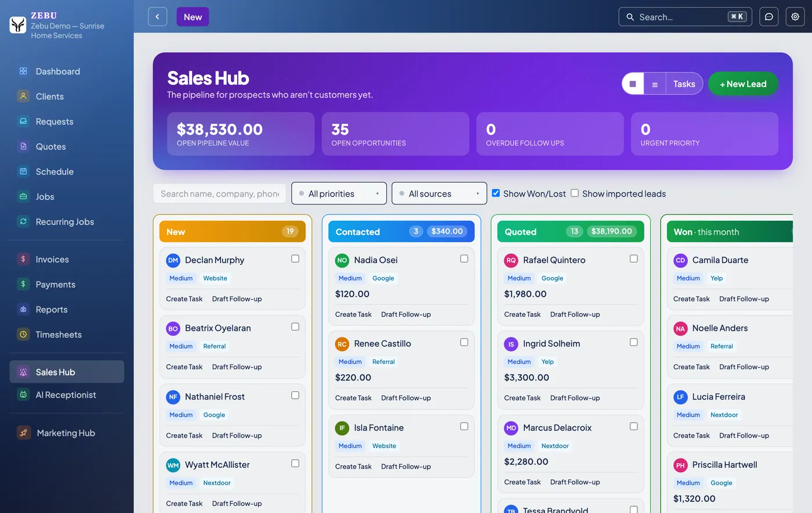Screen dimensions: 812x513
Task: Click the New button in top bar
Action: pos(193,17)
